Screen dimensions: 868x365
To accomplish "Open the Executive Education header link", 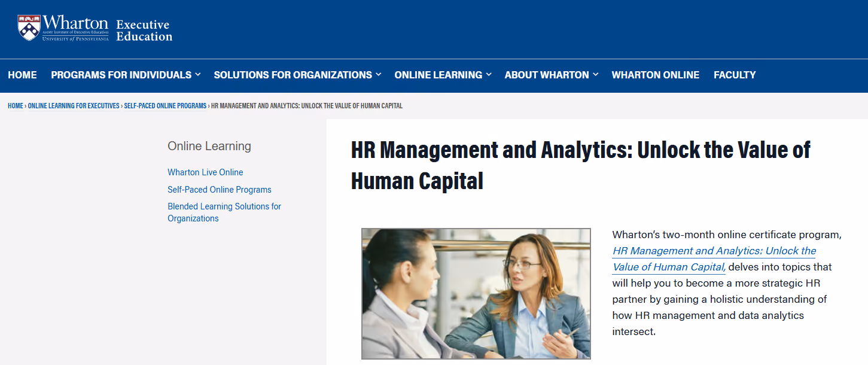I will pyautogui.click(x=144, y=31).
